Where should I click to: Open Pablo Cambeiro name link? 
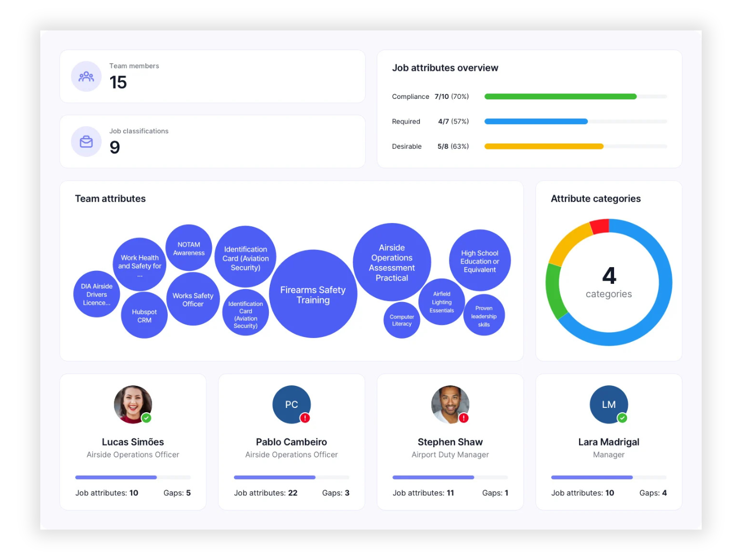291,442
